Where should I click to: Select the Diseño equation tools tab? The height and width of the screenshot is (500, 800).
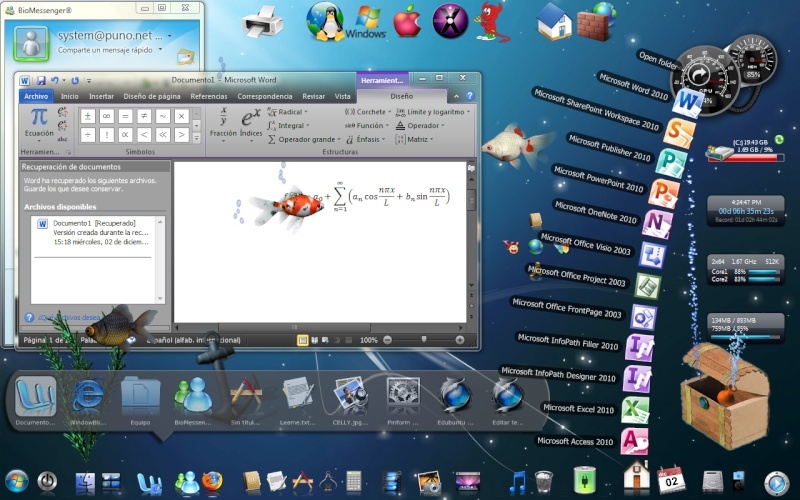[x=402, y=96]
